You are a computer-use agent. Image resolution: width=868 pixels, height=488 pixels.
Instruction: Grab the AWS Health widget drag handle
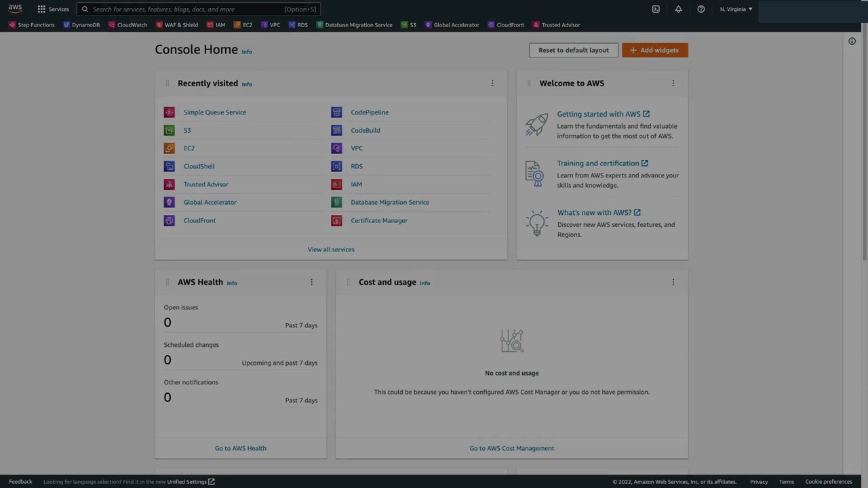coord(167,282)
